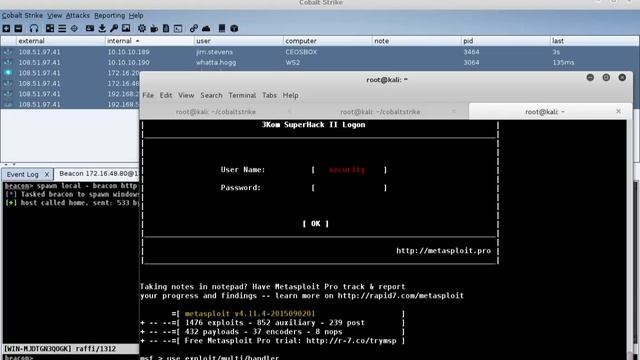Click last check-in value 135ms
The image size is (640, 360).
pos(563,62)
